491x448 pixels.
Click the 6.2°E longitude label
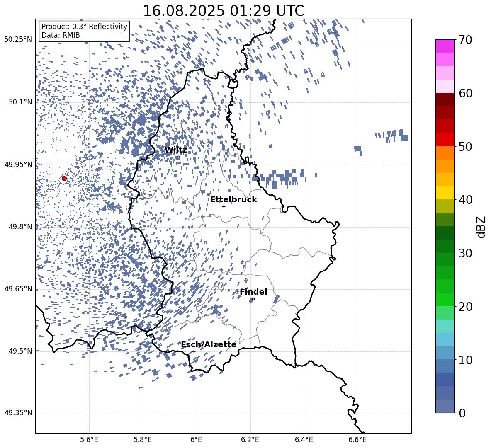pos(250,440)
